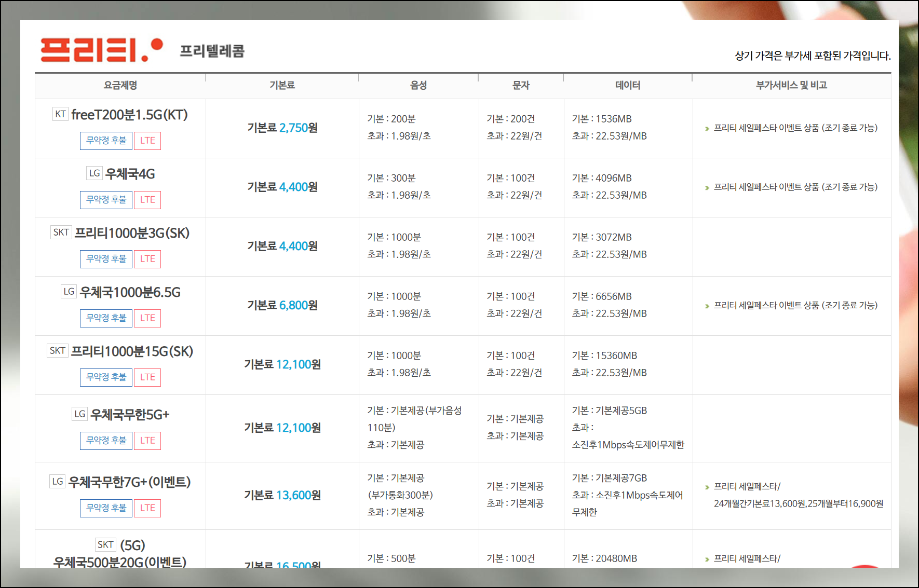Click 무약정 후불 tag under 프리티1000분15G(SK)

click(106, 377)
